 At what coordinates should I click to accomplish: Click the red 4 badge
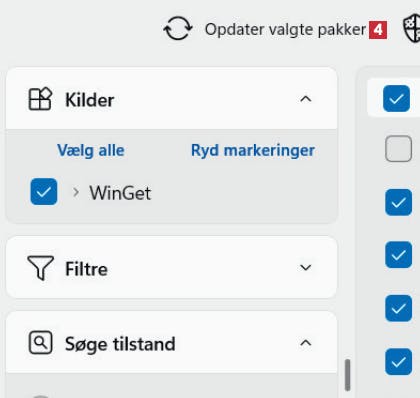point(378,30)
